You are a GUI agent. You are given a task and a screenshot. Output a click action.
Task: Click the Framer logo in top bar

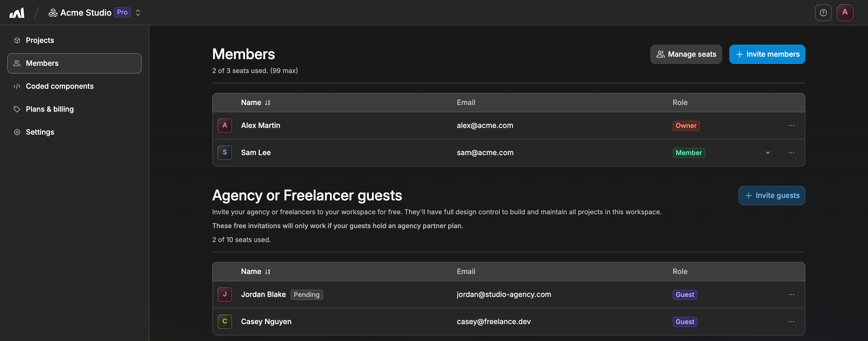point(17,13)
